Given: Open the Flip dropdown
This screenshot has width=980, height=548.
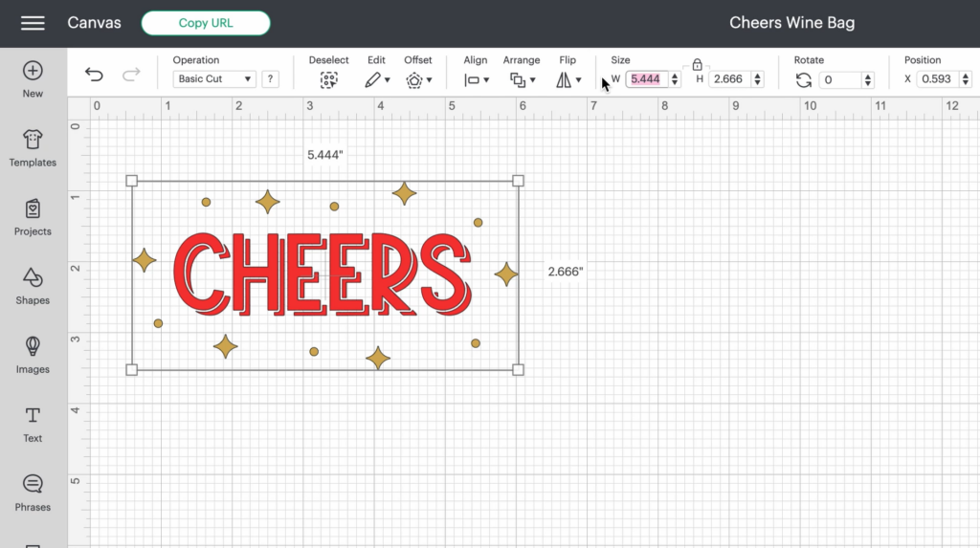Looking at the screenshot, I should 568,80.
